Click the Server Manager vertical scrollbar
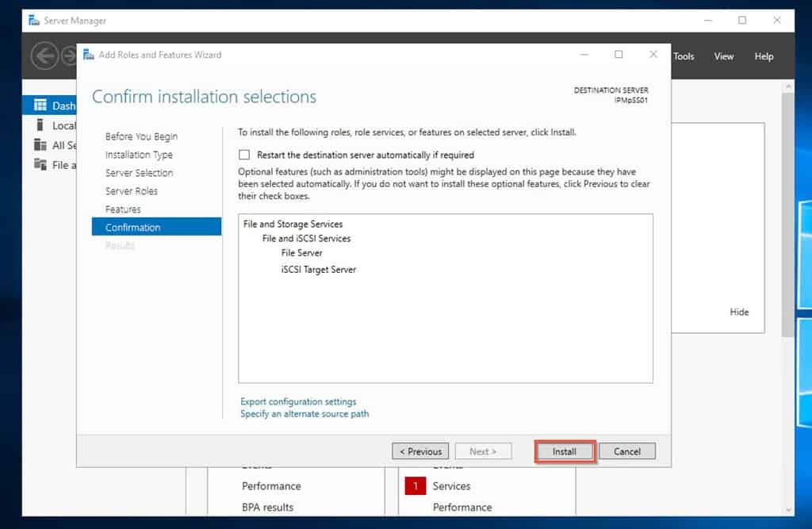The height and width of the screenshot is (529, 812). point(788,215)
